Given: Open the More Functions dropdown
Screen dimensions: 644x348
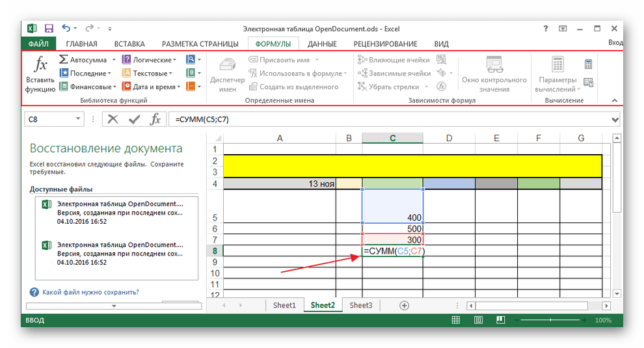Looking at the screenshot, I should click(193, 87).
